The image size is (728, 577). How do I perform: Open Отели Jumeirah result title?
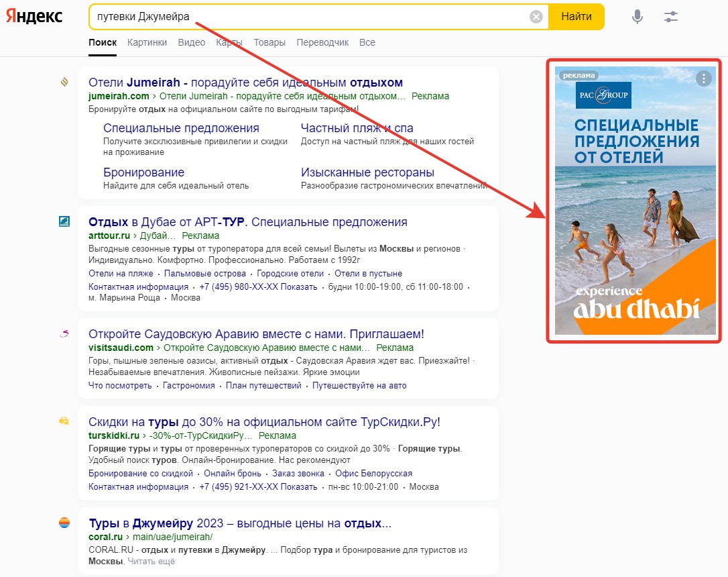[x=245, y=83]
